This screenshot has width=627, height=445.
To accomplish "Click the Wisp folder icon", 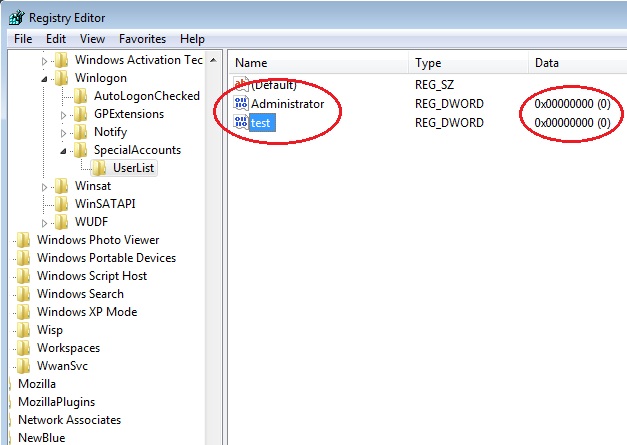I will (x=24, y=329).
